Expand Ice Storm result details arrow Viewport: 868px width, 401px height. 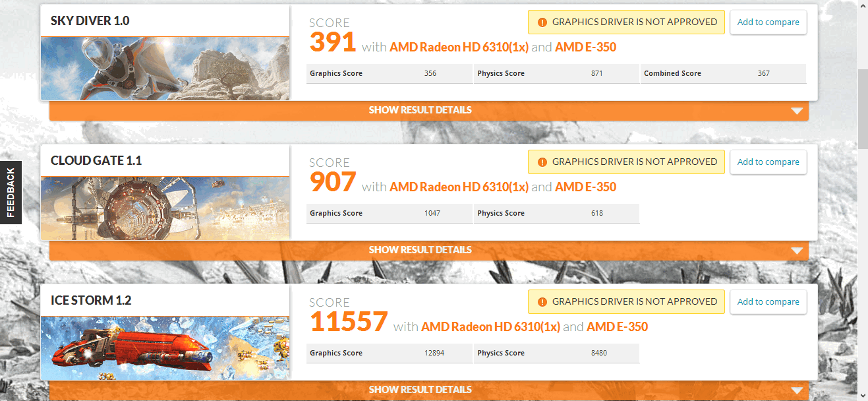point(797,390)
